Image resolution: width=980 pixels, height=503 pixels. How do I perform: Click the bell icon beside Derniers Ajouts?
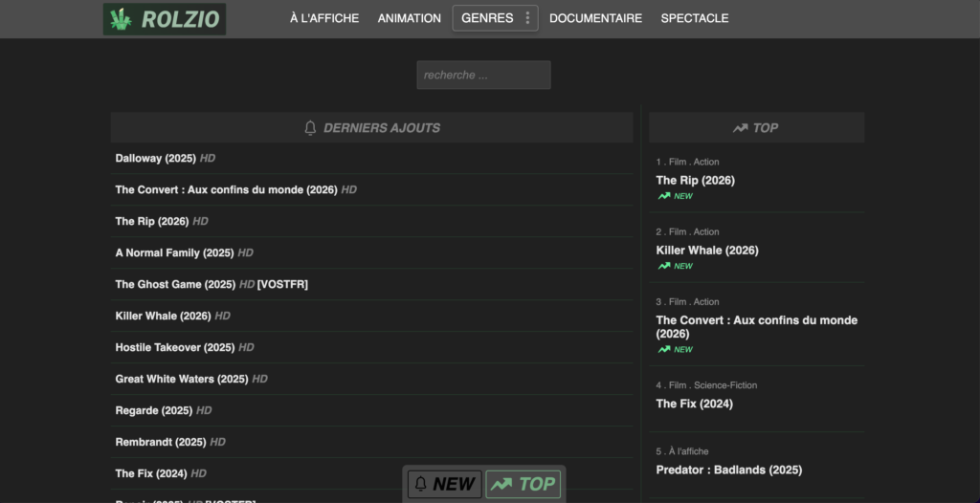pyautogui.click(x=310, y=127)
